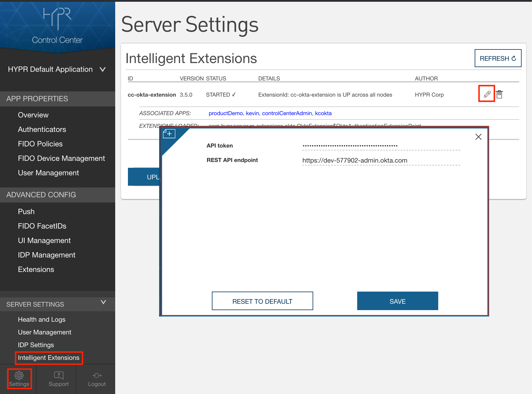The width and height of the screenshot is (532, 394).
Task: Click the cc-okta-extension ID cell
Action: coord(152,95)
